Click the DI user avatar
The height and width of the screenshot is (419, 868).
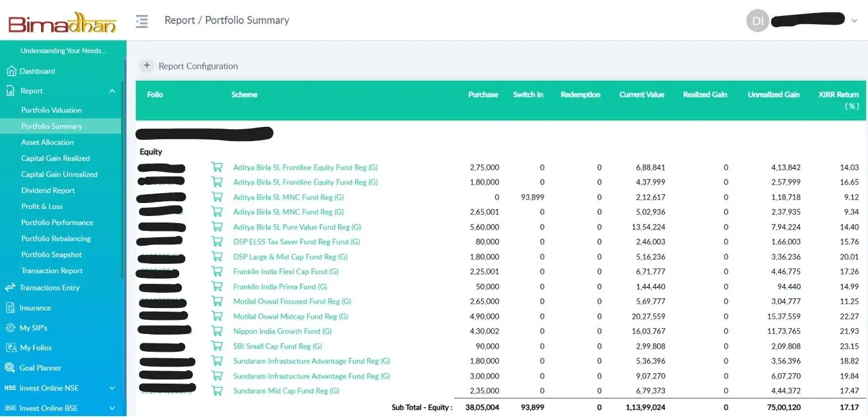758,21
